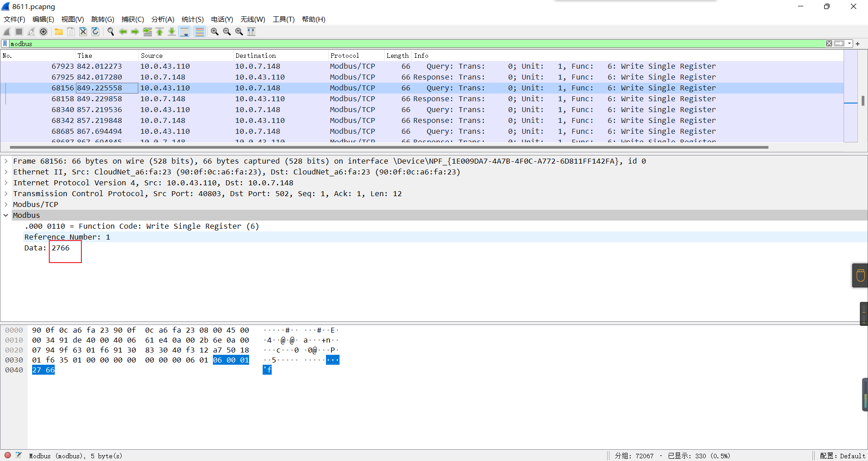868x461 pixels.
Task: Click the Restart capture icon
Action: click(31, 32)
